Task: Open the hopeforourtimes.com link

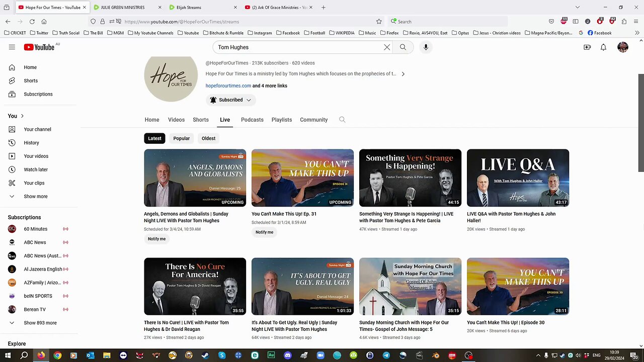Action: [x=228, y=86]
